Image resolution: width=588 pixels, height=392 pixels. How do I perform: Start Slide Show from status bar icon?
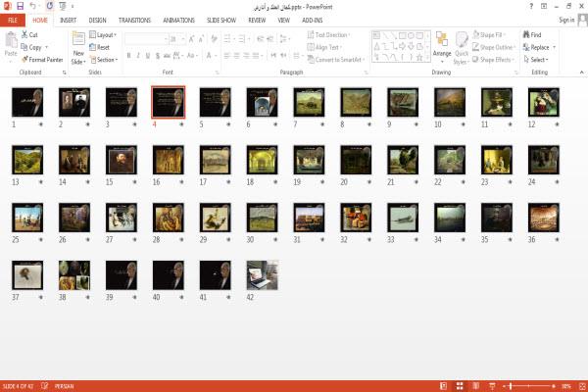(x=492, y=385)
